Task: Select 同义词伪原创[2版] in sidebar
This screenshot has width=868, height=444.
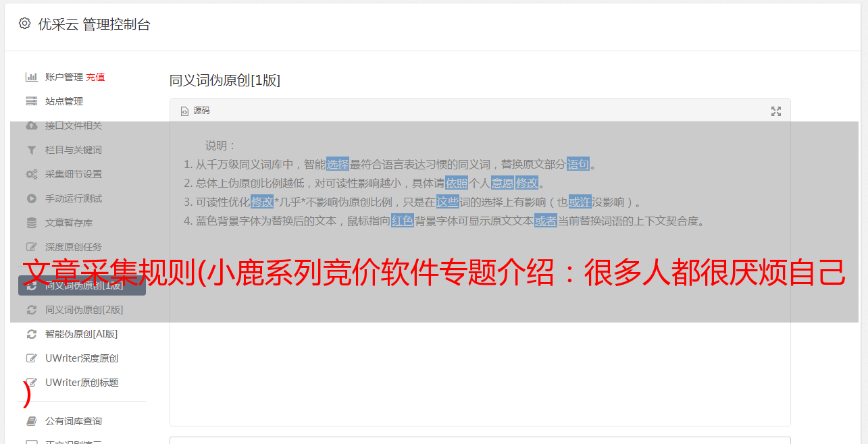Action: click(84, 310)
